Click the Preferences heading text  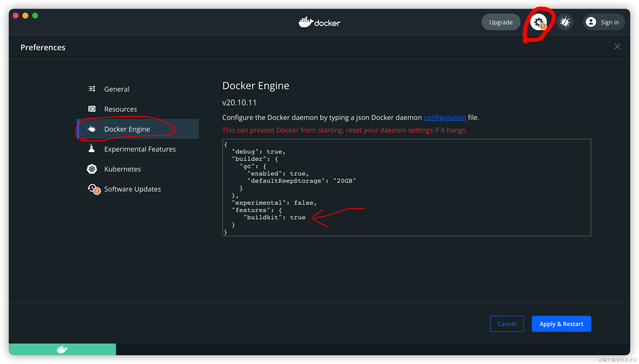pyautogui.click(x=43, y=47)
